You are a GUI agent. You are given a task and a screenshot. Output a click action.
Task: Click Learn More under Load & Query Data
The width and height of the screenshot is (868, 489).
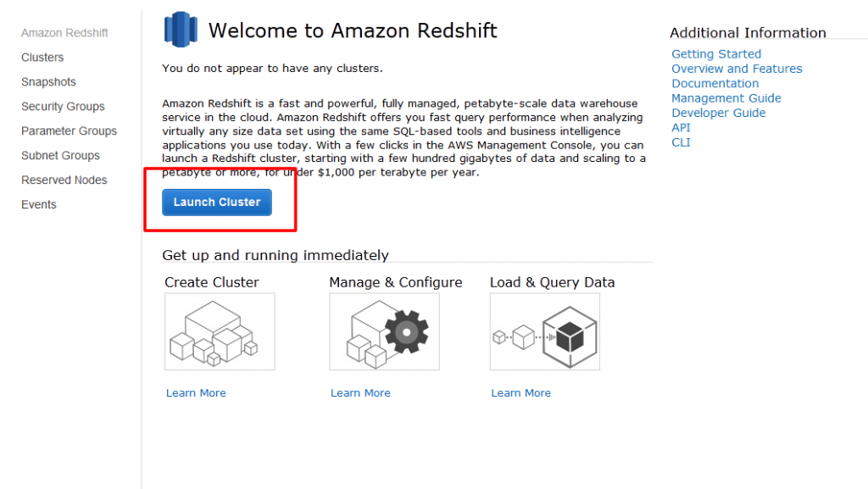pos(521,392)
